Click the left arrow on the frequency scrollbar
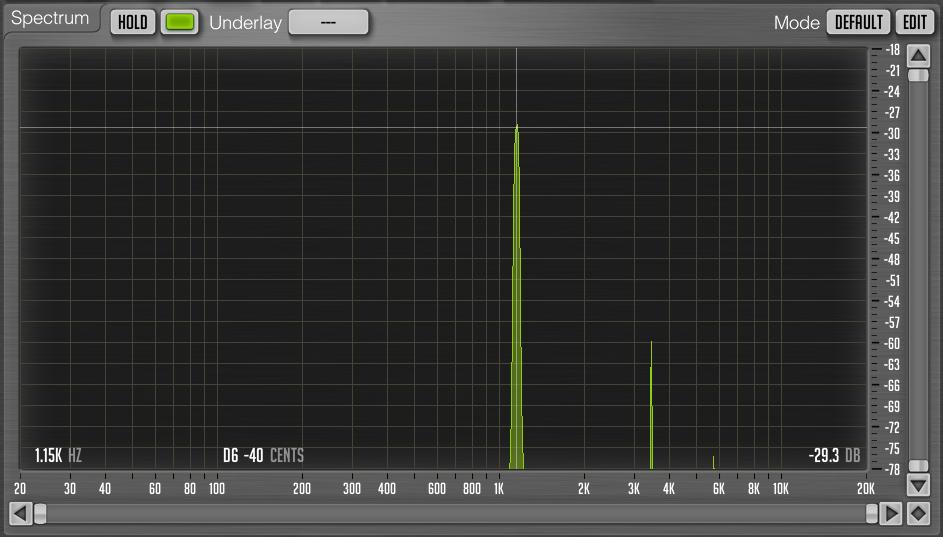 point(20,514)
